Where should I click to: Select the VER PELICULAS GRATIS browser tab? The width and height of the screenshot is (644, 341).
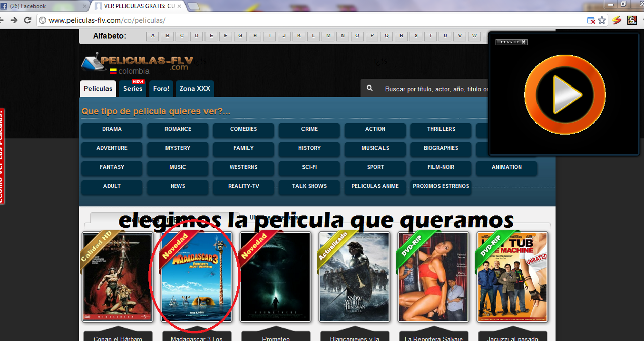click(x=138, y=6)
